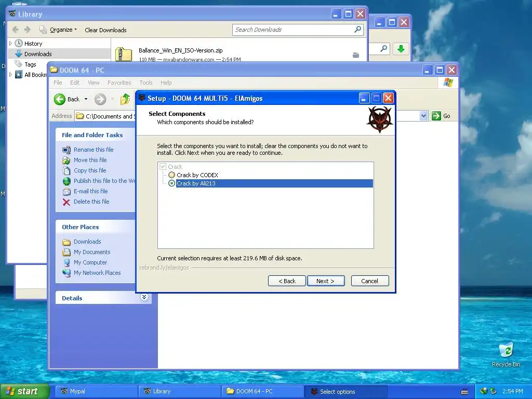This screenshot has height=399, width=532.
Task: Cancel the DOOM 64 setup
Action: (370, 281)
